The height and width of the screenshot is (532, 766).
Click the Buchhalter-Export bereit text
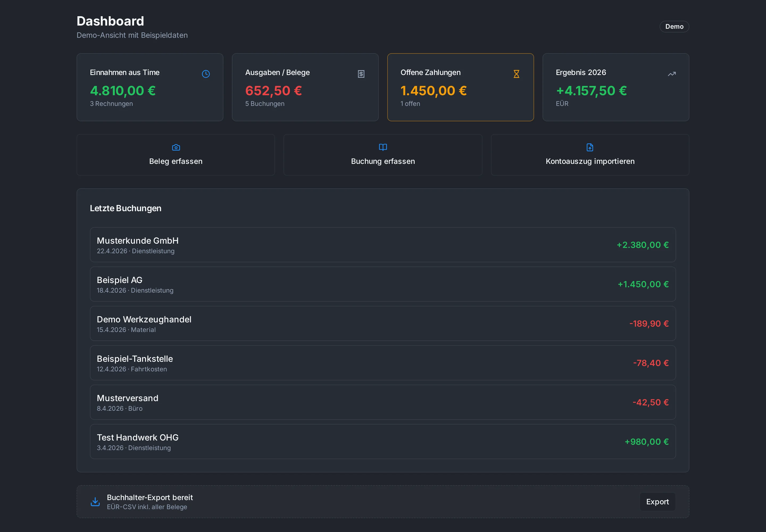(150, 497)
